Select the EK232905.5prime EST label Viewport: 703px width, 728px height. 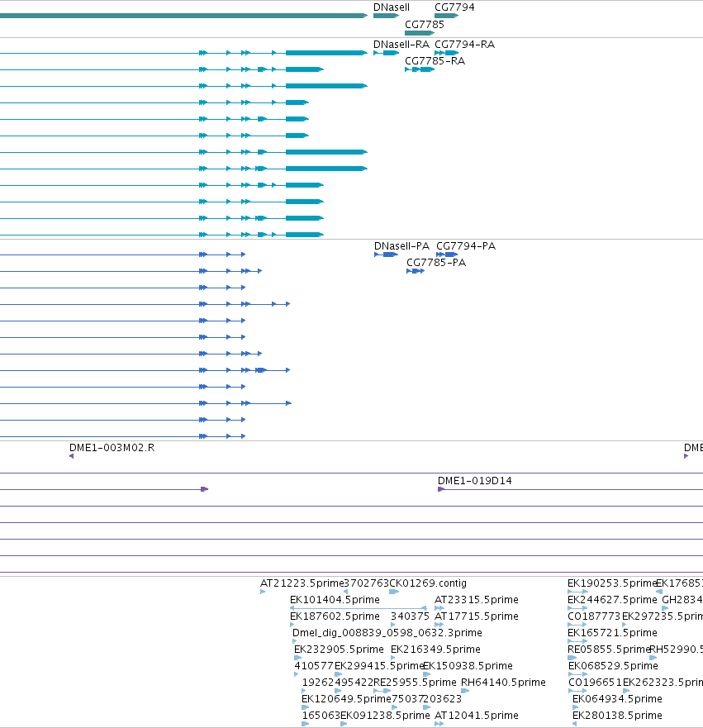pos(339,649)
